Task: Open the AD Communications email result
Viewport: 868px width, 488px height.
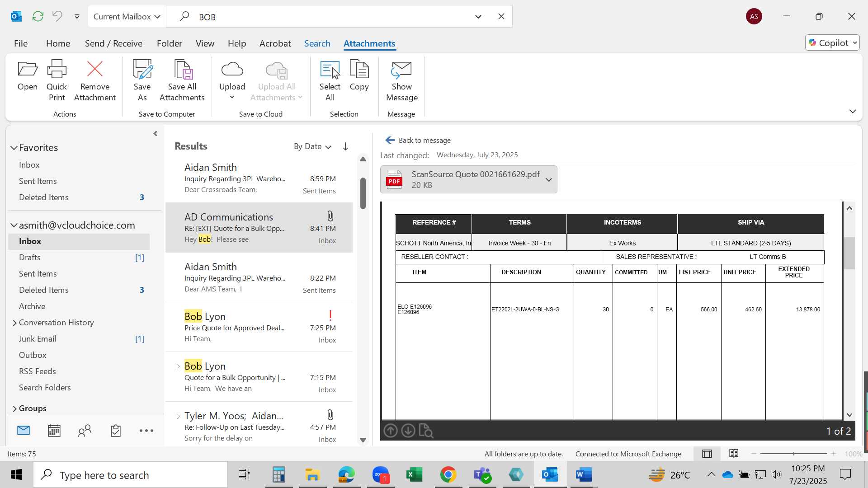Action: pyautogui.click(x=259, y=227)
